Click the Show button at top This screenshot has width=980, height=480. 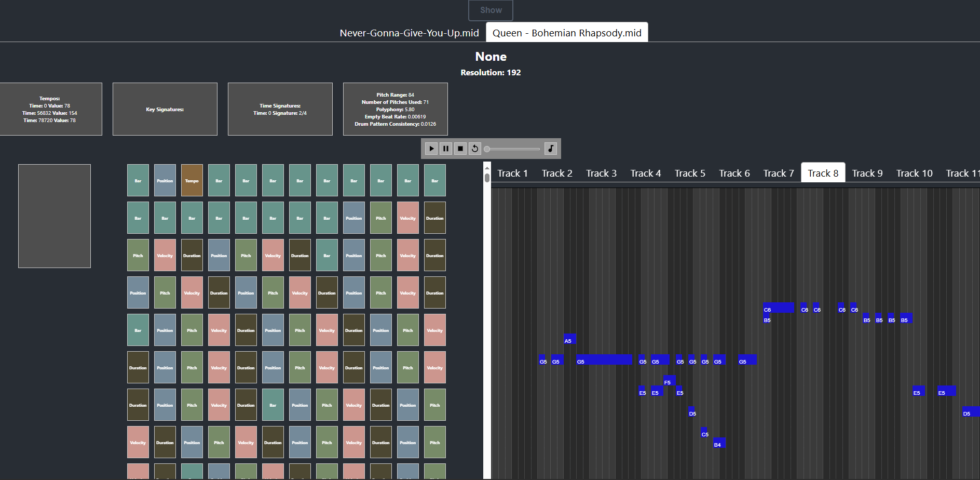pyautogui.click(x=491, y=10)
